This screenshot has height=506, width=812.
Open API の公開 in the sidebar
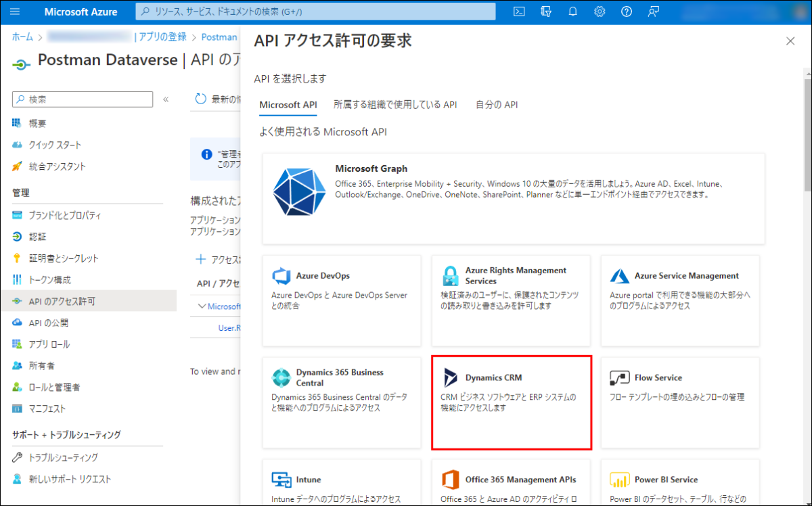[x=88, y=323]
